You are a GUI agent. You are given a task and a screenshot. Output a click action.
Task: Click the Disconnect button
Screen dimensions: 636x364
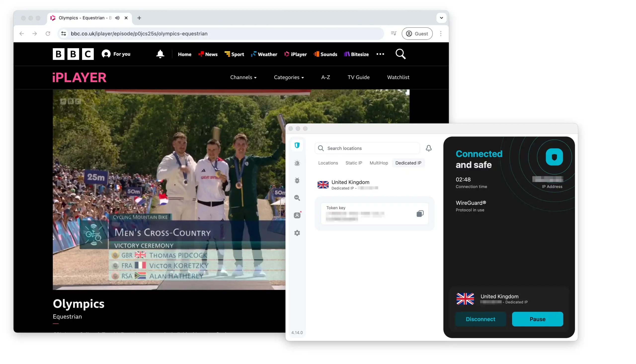coord(480,319)
